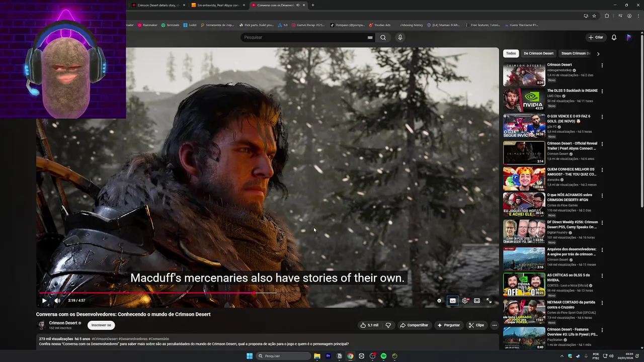Toggle the subtitles/CC button in the player
The width and height of the screenshot is (644, 362).
click(x=452, y=301)
